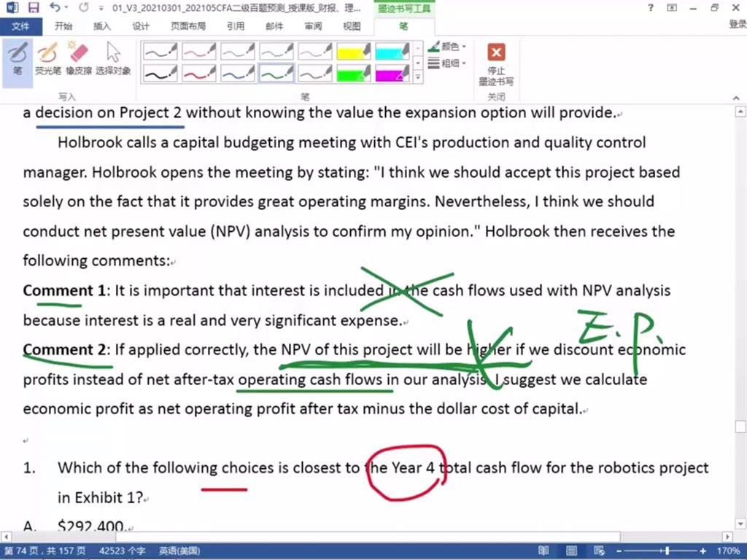Choose the magenta highlighter pen swatch
Viewport: 747px width, 560px height.
point(392,74)
